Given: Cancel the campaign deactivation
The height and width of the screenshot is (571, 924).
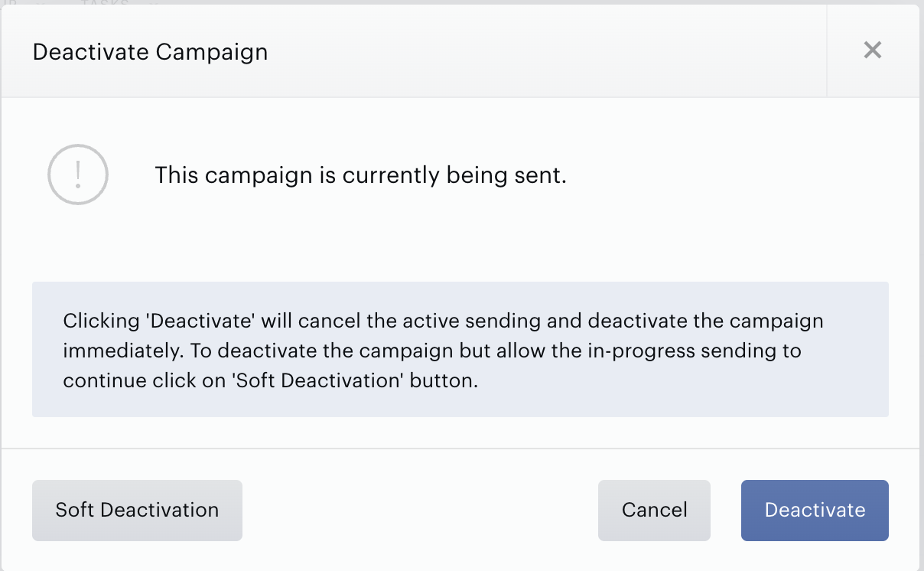Looking at the screenshot, I should click(x=654, y=511).
